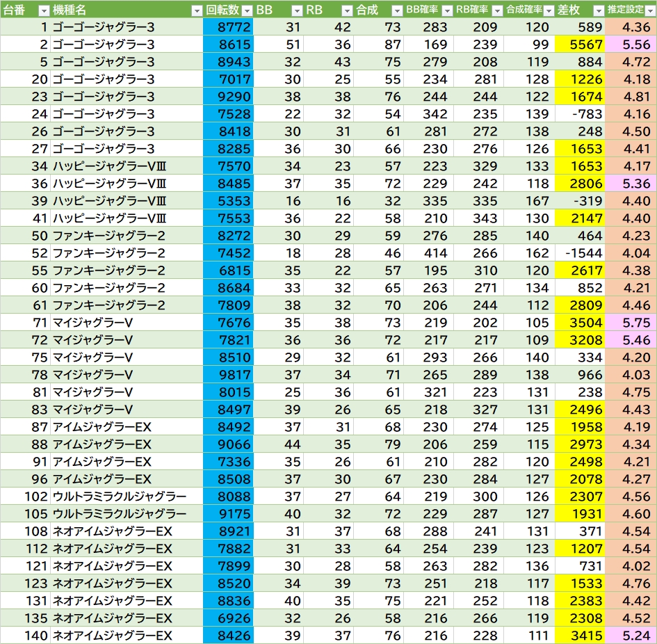This screenshot has width=657, height=644.
Task: Select the pink 5.75 推定設定 cell
Action: click(631, 323)
